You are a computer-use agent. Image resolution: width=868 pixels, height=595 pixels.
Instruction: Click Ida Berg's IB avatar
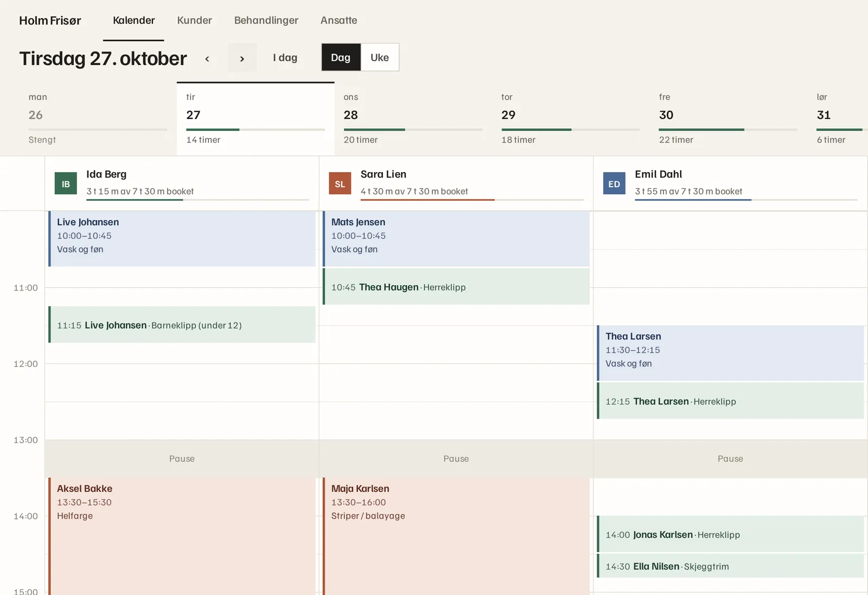(x=66, y=183)
